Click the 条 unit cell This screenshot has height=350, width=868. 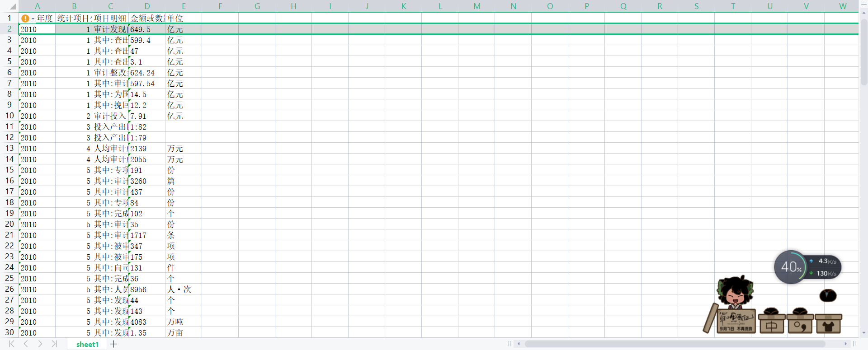(x=184, y=235)
